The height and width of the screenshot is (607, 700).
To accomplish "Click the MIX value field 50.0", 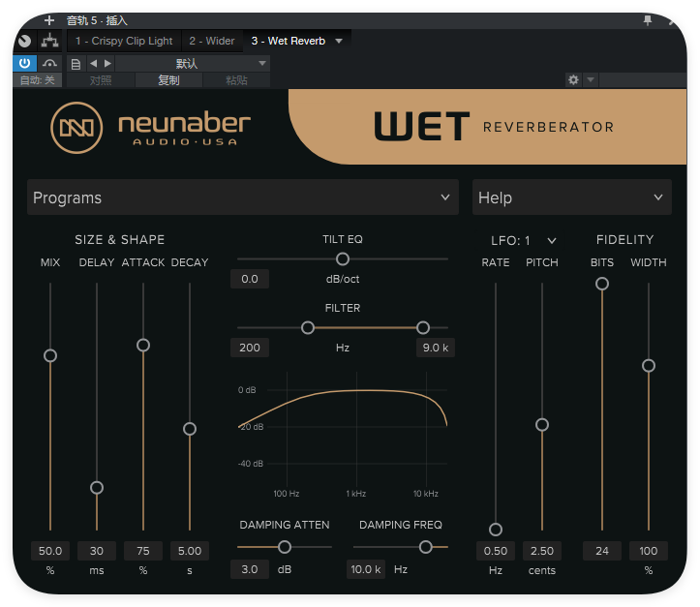I will pyautogui.click(x=50, y=551).
